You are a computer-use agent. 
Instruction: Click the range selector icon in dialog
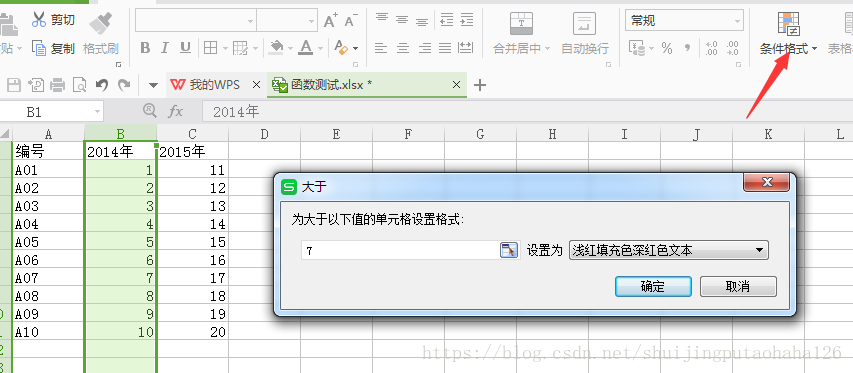pos(509,251)
